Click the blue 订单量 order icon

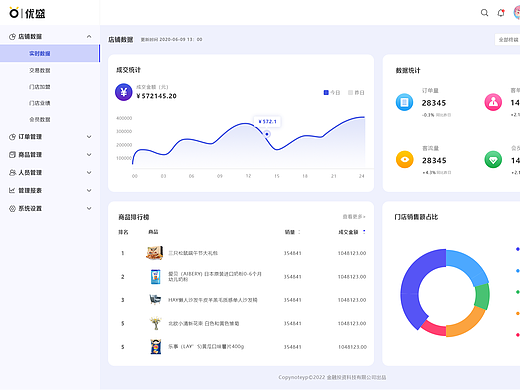[x=404, y=102]
